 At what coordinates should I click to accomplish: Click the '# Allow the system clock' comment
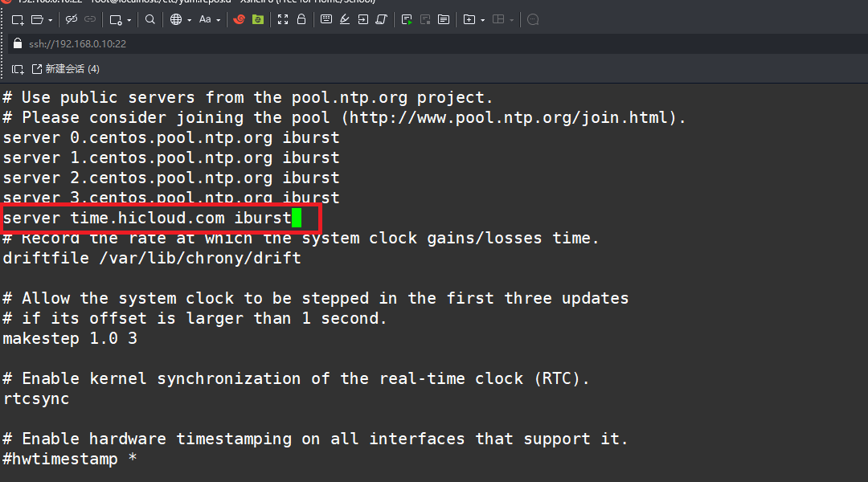pos(316,298)
